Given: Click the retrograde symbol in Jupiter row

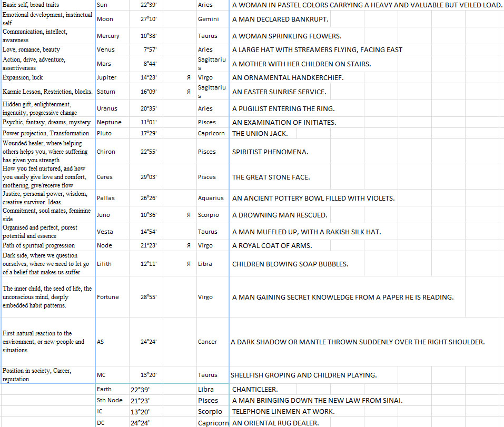Looking at the screenshot, I should pos(189,77).
